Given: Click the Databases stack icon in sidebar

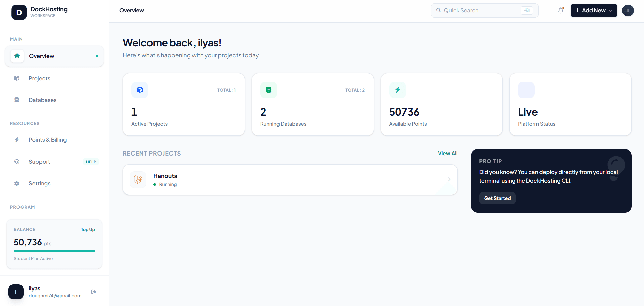Looking at the screenshot, I should [17, 100].
